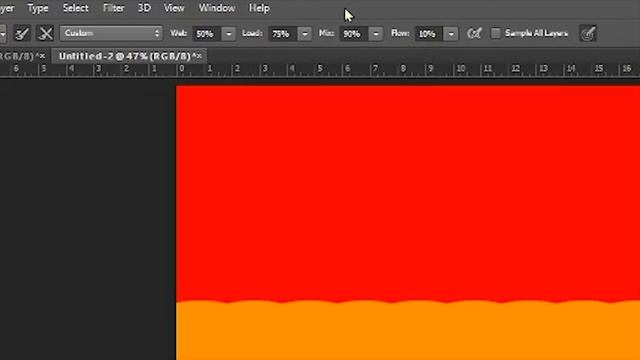Toggle the tablet pressure icon after Sample All Layers
Screen dimensions: 640x360
pyautogui.click(x=588, y=33)
